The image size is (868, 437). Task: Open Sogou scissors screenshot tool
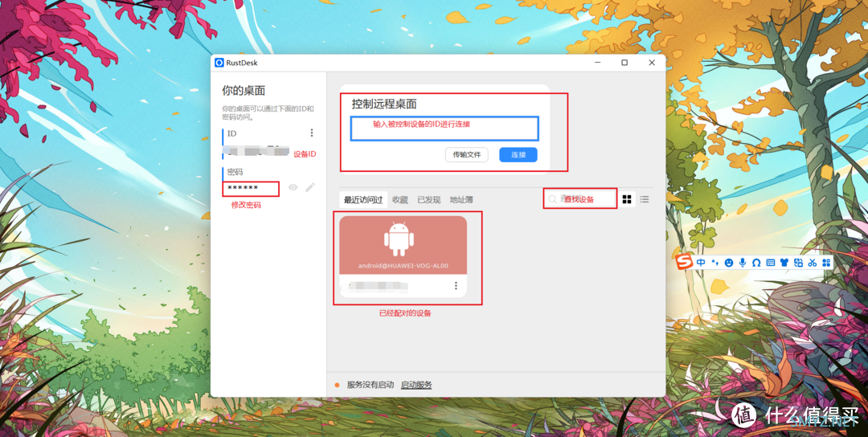click(x=812, y=263)
